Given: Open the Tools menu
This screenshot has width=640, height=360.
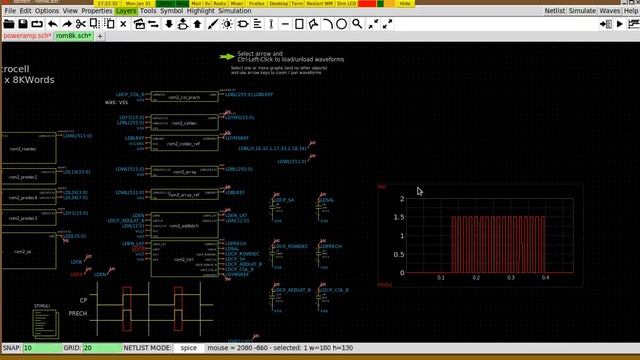Looking at the screenshot, I should click(148, 11).
